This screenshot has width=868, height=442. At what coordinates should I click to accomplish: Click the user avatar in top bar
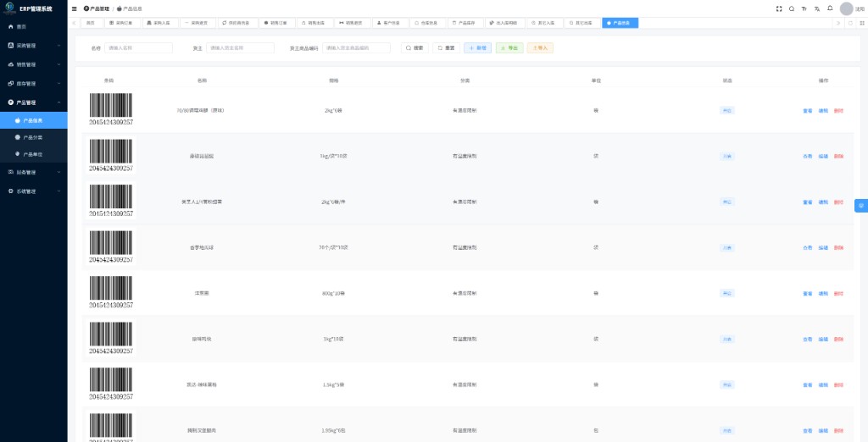click(847, 8)
